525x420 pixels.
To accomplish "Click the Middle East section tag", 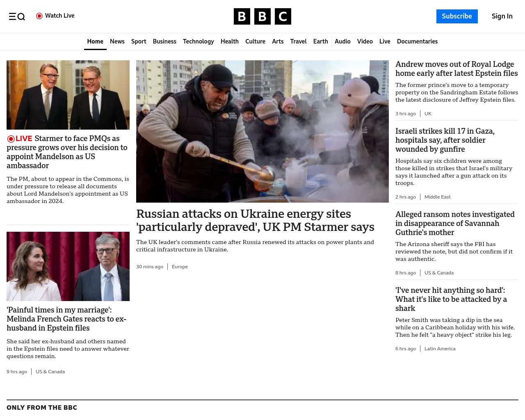I will (x=437, y=197).
